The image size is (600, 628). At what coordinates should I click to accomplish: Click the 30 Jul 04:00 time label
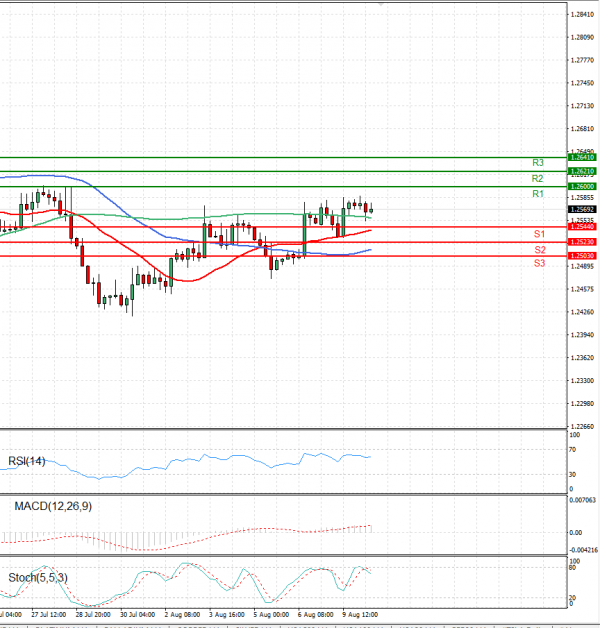[x=137, y=614]
